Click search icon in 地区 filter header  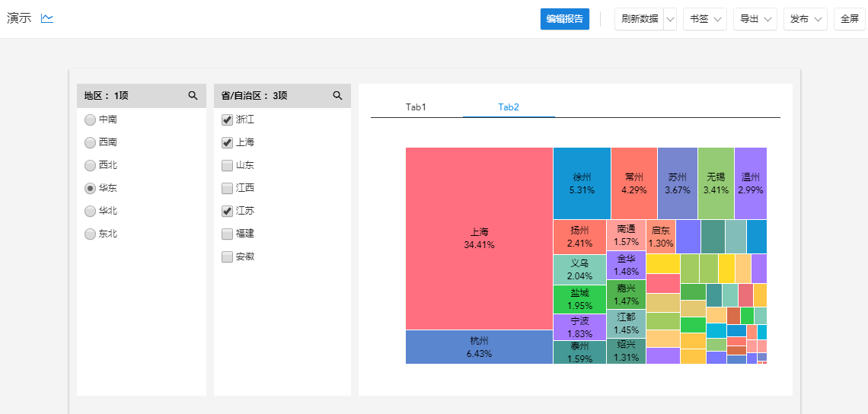coord(193,96)
